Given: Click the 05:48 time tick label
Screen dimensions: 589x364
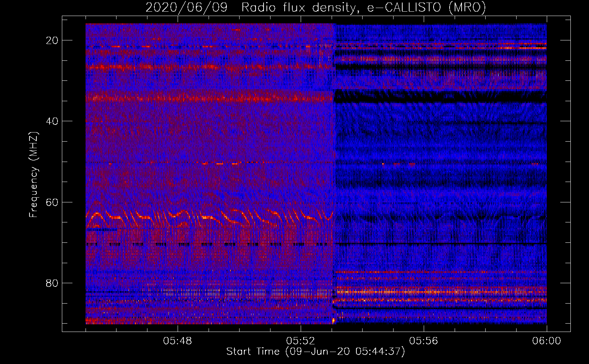Looking at the screenshot, I should click(178, 341).
